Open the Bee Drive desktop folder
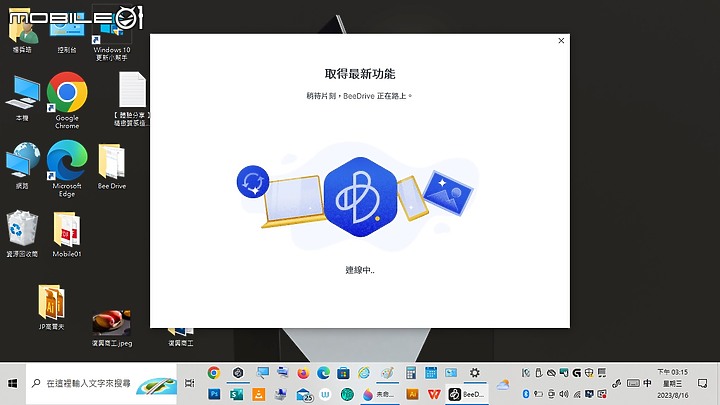The image size is (720, 405). tap(112, 166)
